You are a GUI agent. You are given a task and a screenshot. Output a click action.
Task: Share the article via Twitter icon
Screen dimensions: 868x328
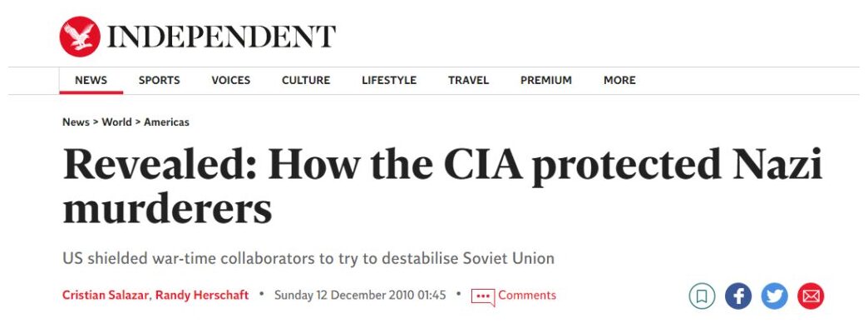click(774, 296)
